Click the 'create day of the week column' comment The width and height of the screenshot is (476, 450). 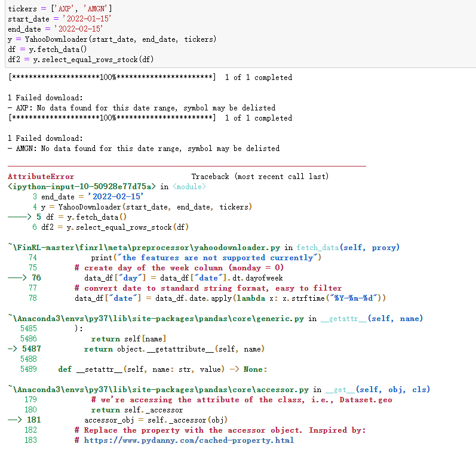click(x=179, y=268)
